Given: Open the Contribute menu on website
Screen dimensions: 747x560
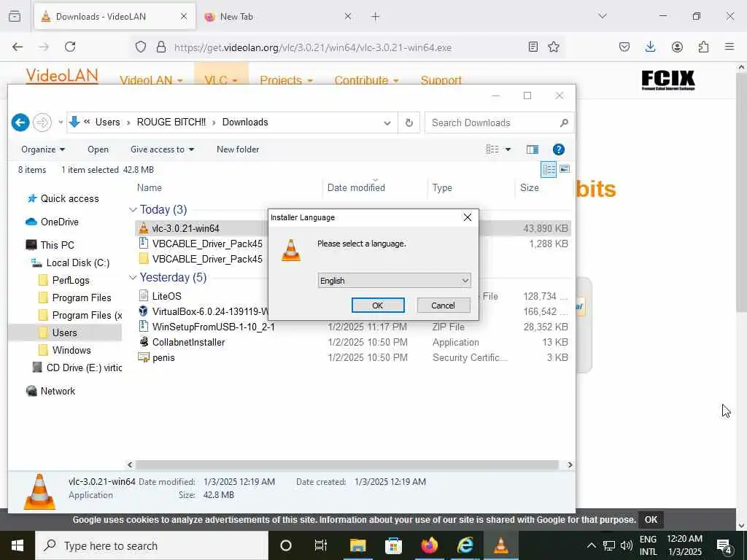Looking at the screenshot, I should tap(366, 79).
